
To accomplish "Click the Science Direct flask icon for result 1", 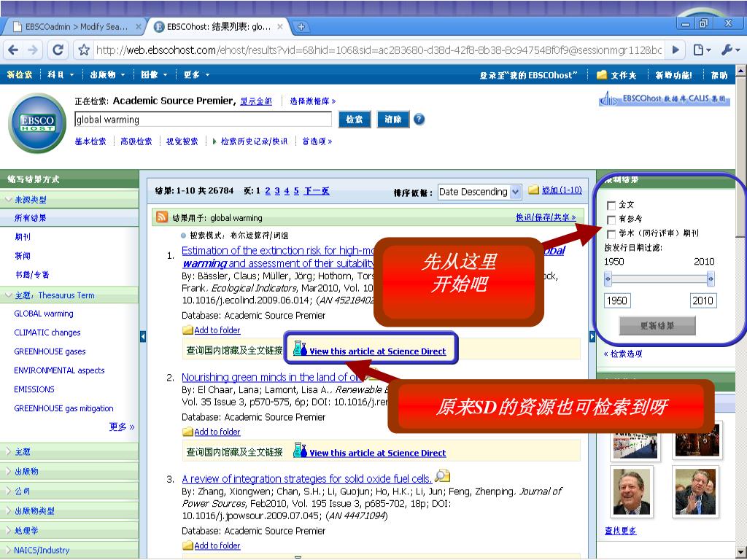I will [300, 349].
